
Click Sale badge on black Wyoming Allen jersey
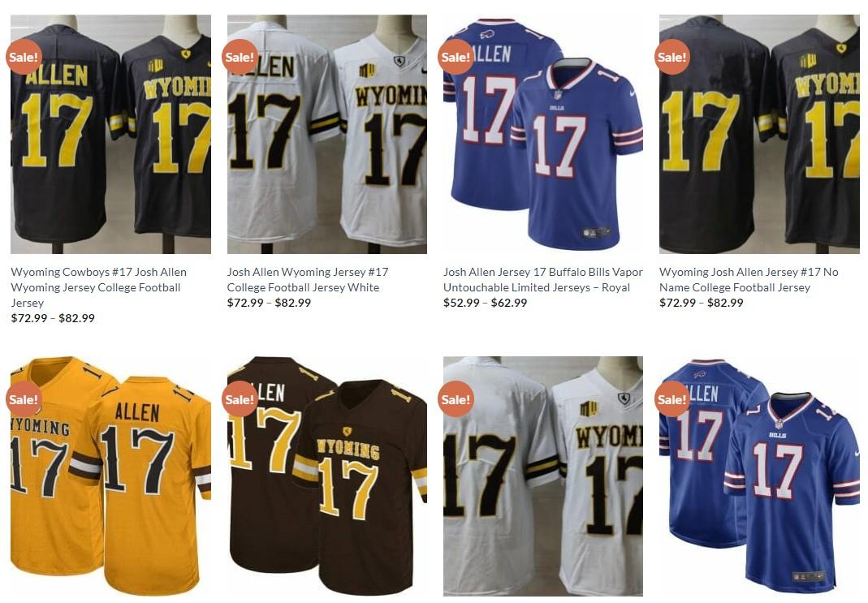pyautogui.click(x=24, y=57)
